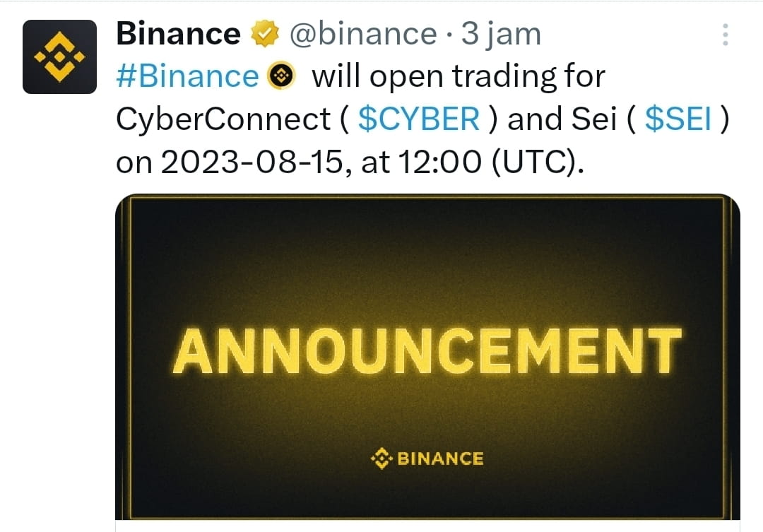Click the 3 jam timestamp
Image resolution: width=763 pixels, height=532 pixels.
pos(502,32)
